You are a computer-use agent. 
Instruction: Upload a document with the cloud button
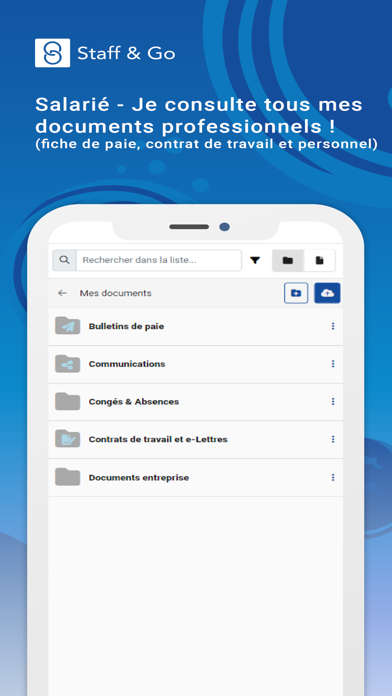pos(327,293)
